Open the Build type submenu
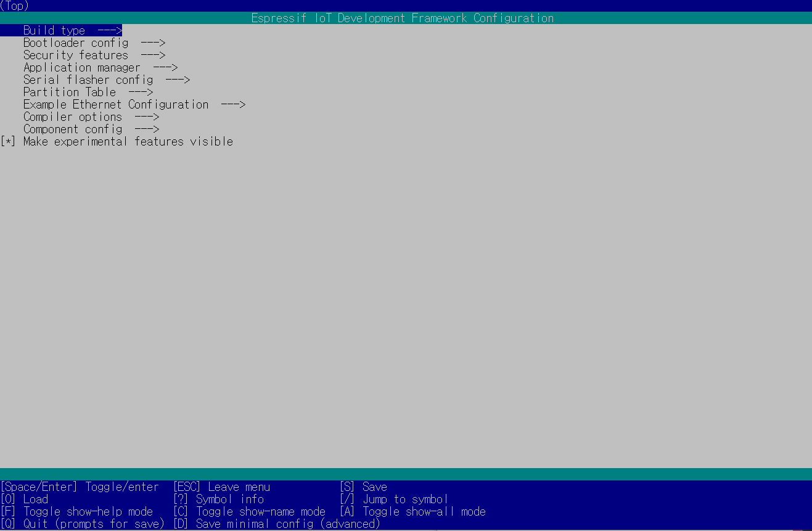This screenshot has width=812, height=531. click(x=73, y=30)
